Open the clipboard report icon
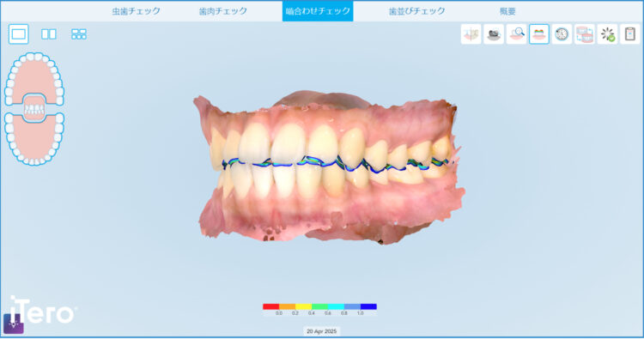Image resolution: width=644 pixels, height=339 pixels. point(629,34)
